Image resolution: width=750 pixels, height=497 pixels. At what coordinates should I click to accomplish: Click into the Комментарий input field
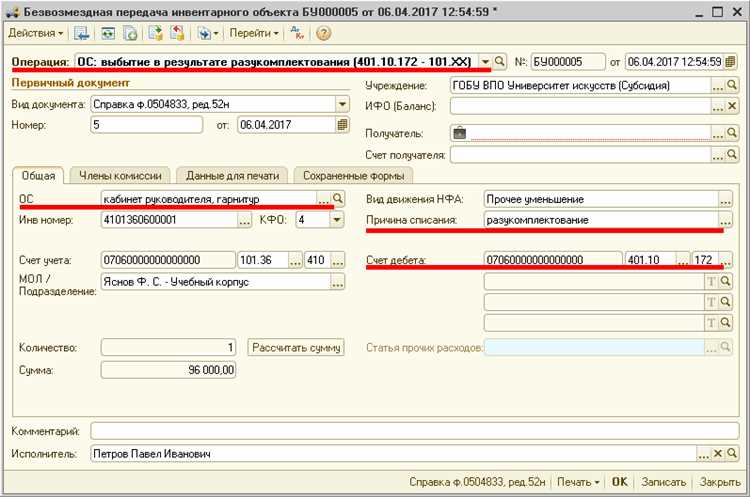pyautogui.click(x=415, y=431)
